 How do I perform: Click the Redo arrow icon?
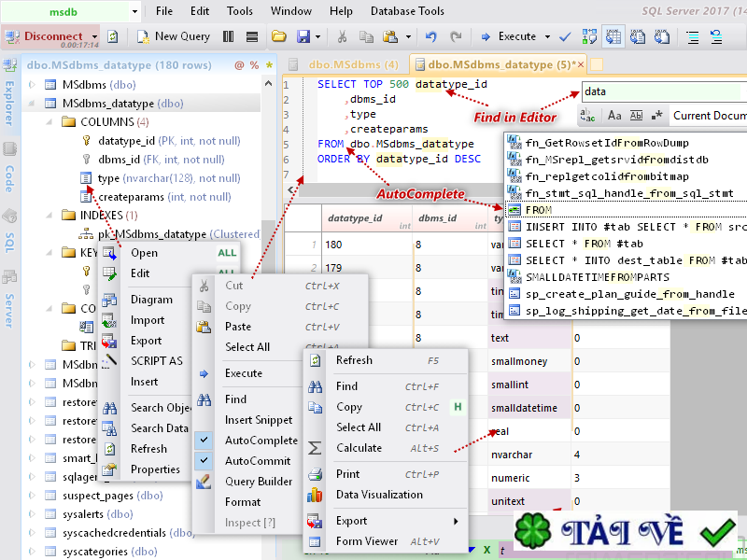click(456, 36)
